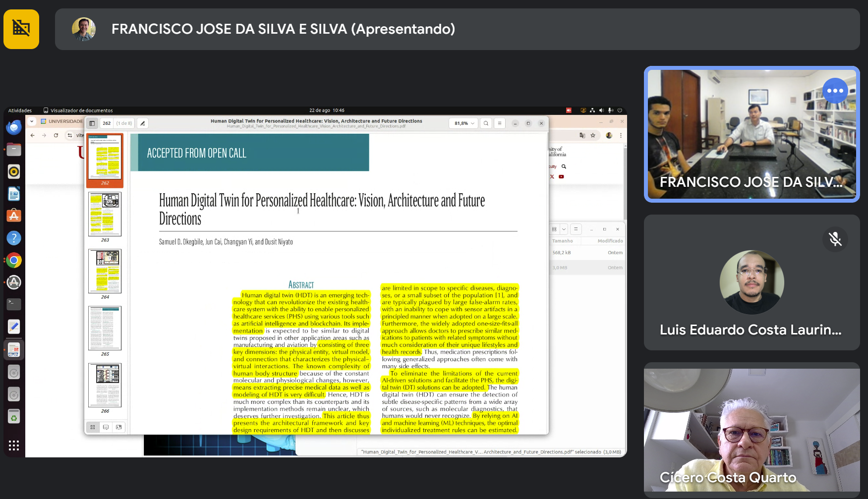Open the 81,8% zoom dropdown

[x=464, y=123]
